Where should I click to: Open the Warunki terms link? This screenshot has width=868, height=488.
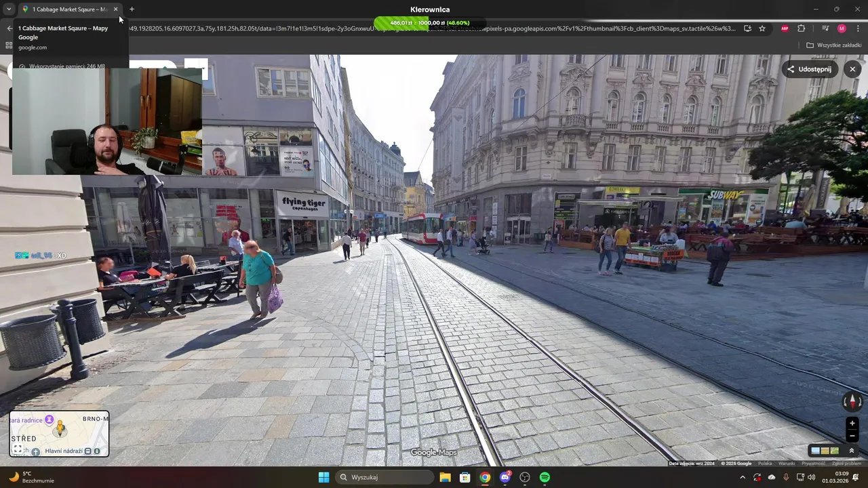[x=787, y=464]
